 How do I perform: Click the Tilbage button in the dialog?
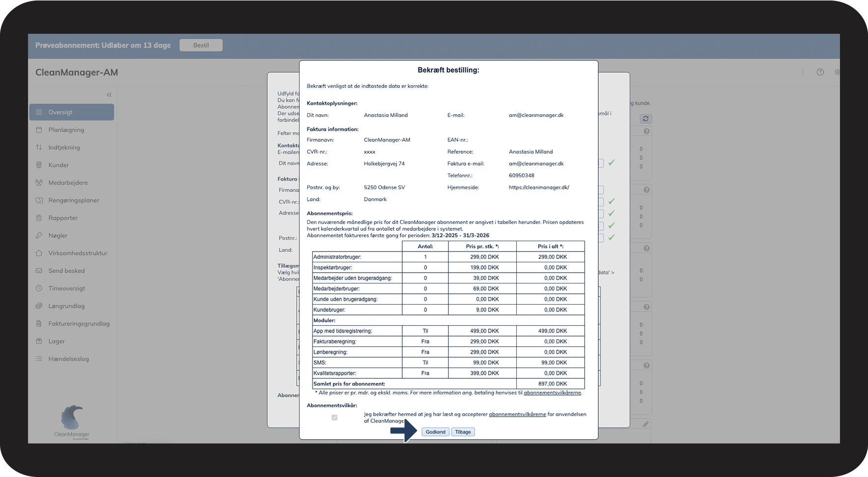click(463, 432)
